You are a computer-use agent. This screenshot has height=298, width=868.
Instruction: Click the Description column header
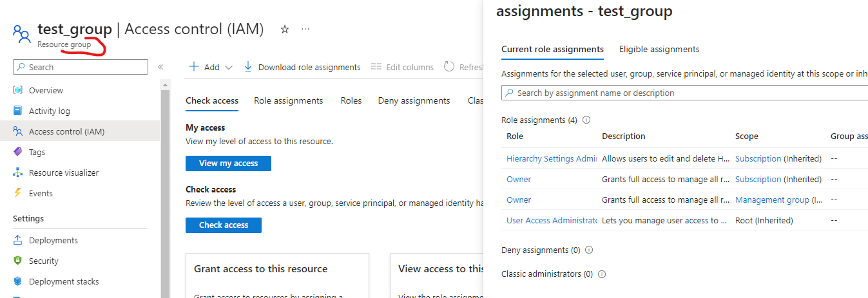coord(623,136)
